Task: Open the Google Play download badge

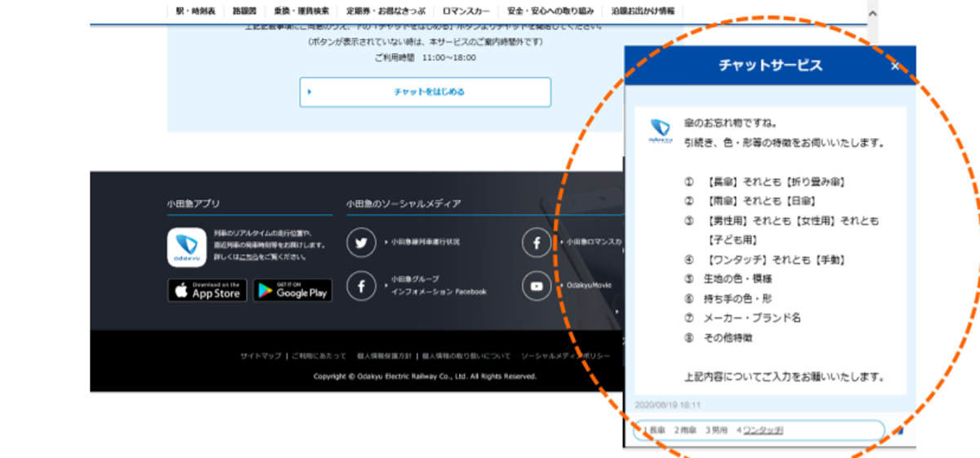Action: point(292,291)
